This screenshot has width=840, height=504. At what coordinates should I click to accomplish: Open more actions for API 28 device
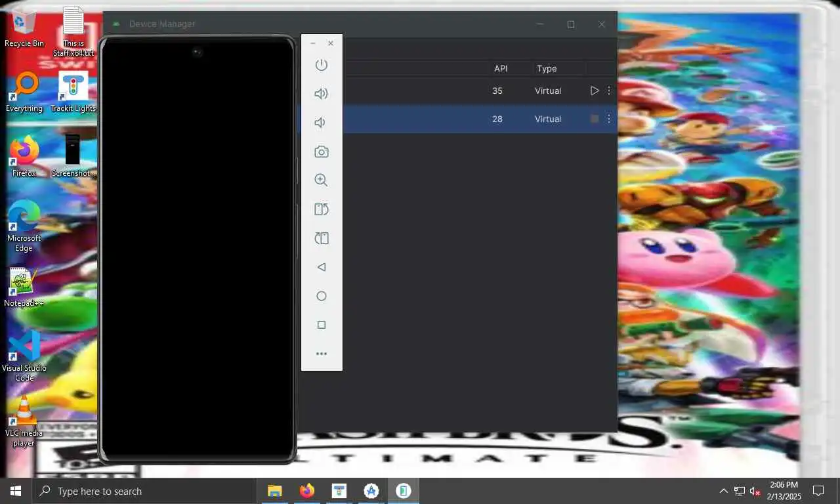click(x=608, y=119)
